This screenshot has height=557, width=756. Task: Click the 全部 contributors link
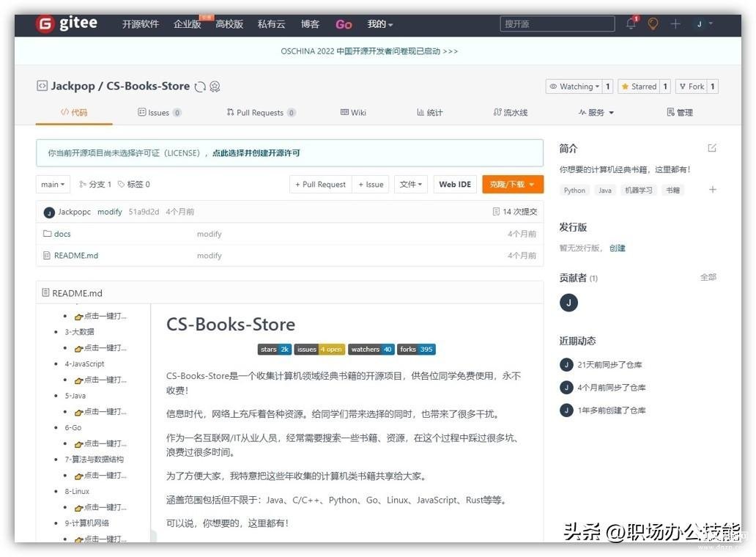[708, 277]
